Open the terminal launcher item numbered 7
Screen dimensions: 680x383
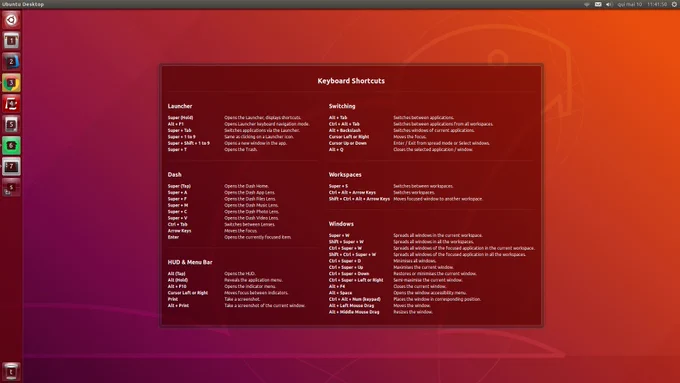[x=11, y=167]
